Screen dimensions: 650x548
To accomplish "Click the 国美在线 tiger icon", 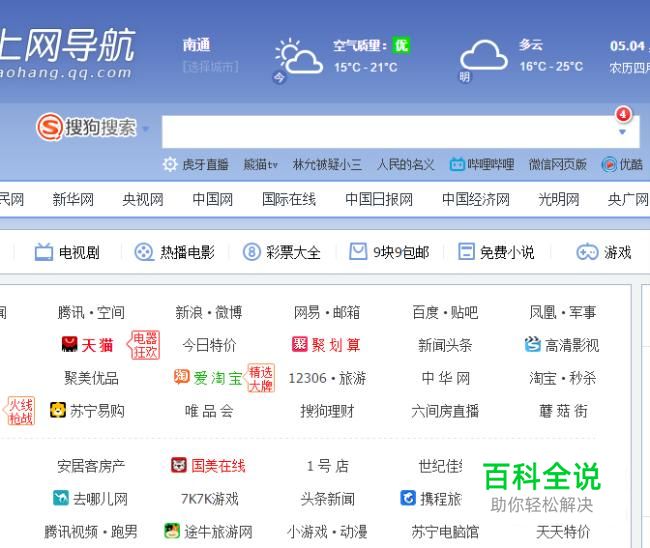I will click(179, 465).
